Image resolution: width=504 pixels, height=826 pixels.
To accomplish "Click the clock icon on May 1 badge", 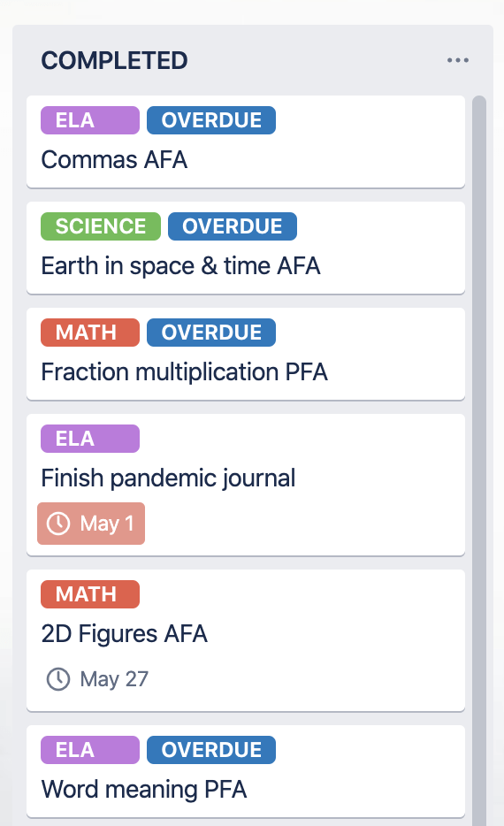I will click(x=58, y=524).
